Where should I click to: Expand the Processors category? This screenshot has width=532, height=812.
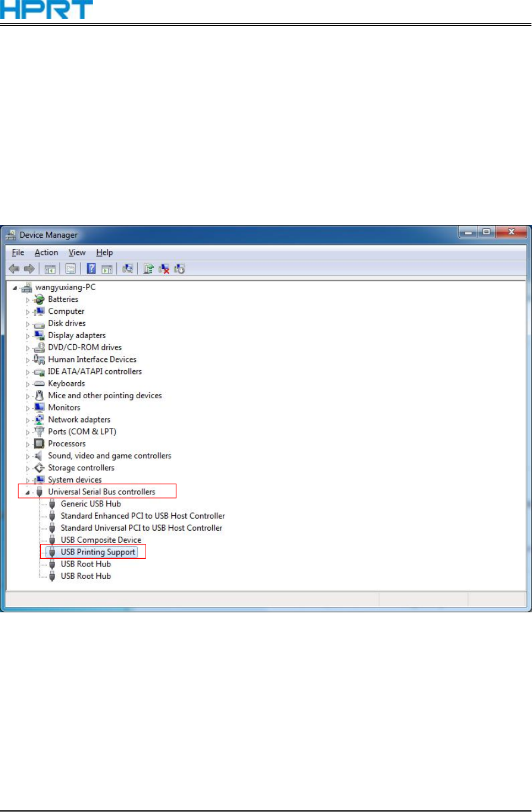(x=28, y=445)
